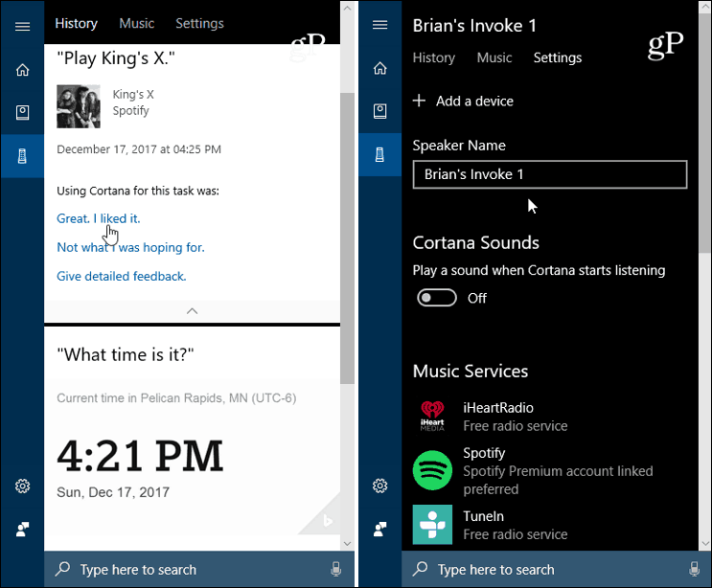
Task: Click 'December 17, 2017 at 04:25 PM' timestamp
Action: (x=139, y=149)
